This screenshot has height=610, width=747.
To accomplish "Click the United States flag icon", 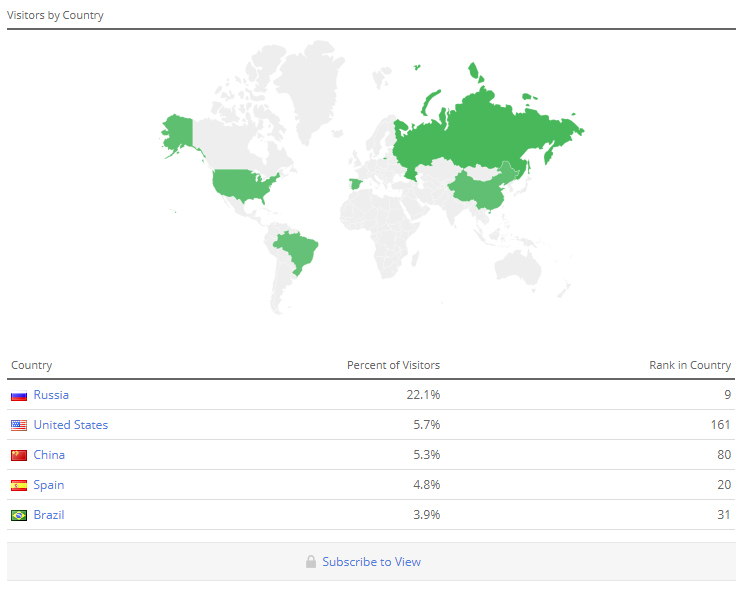I will [19, 426].
